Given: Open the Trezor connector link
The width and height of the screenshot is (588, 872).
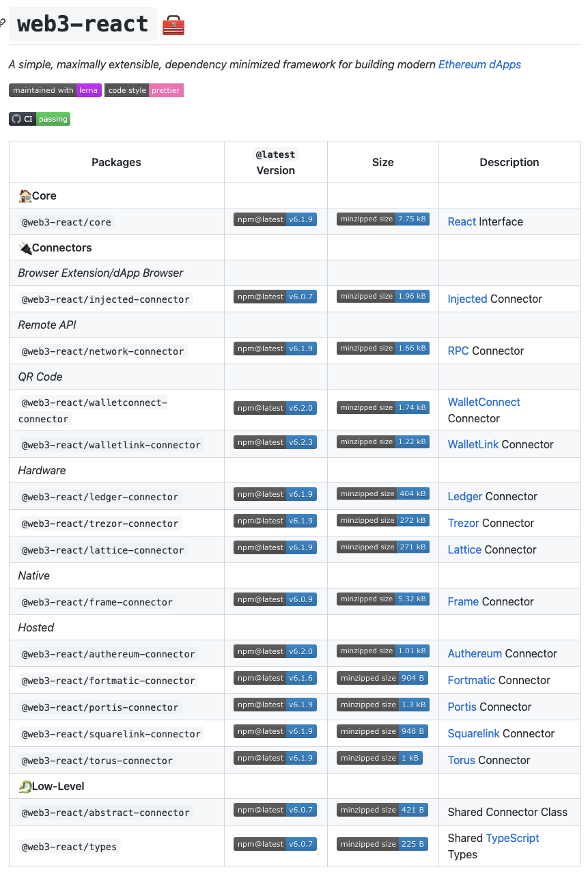Looking at the screenshot, I should pos(464,523).
